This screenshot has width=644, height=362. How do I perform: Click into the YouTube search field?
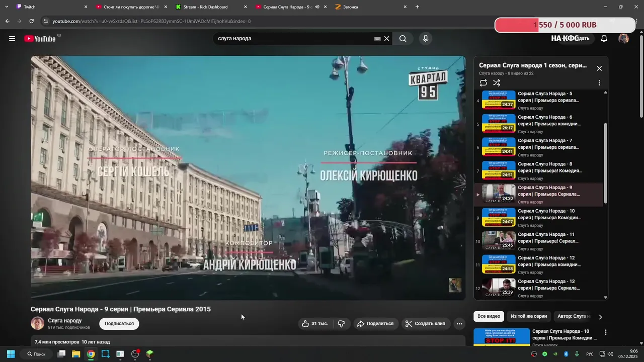point(294,39)
